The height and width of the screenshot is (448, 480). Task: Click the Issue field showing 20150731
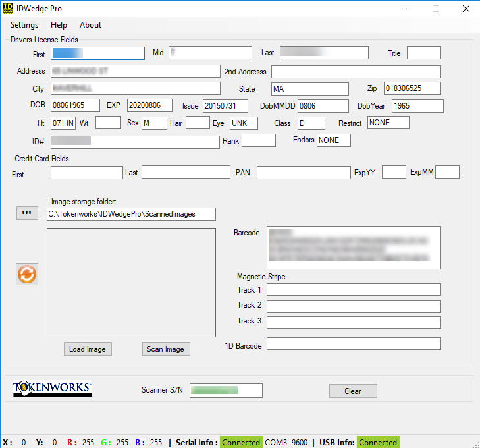(x=225, y=106)
